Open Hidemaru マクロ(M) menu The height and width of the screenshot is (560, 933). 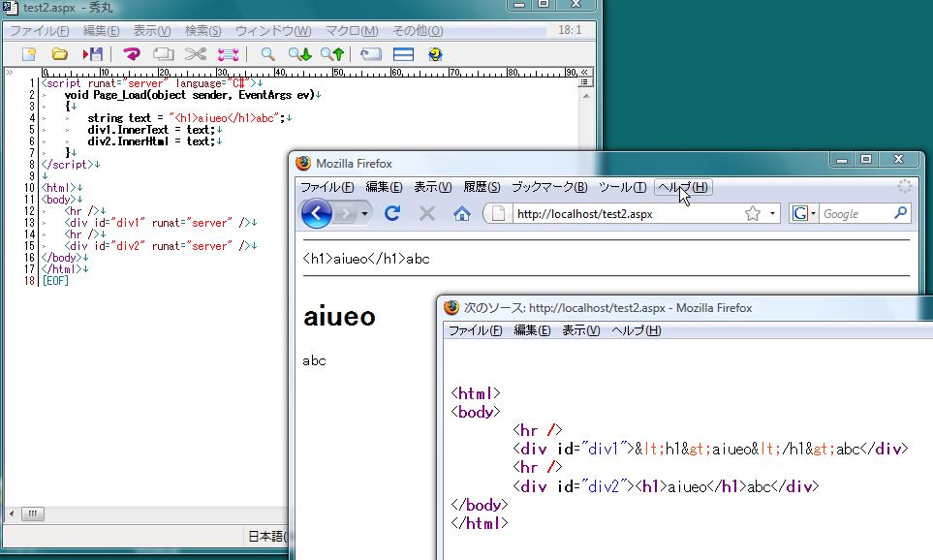coord(352,30)
